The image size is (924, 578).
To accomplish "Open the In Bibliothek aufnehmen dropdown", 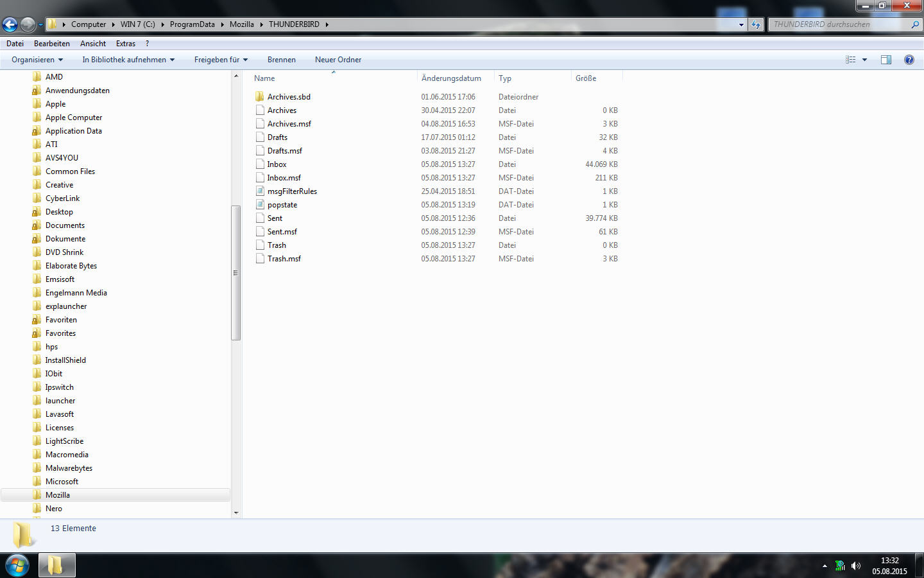I will (x=128, y=60).
